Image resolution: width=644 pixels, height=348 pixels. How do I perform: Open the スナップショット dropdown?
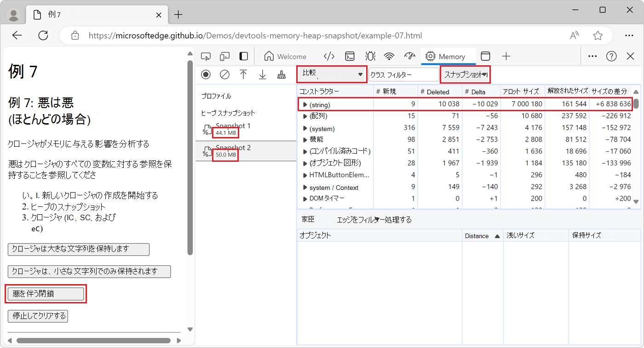[465, 74]
